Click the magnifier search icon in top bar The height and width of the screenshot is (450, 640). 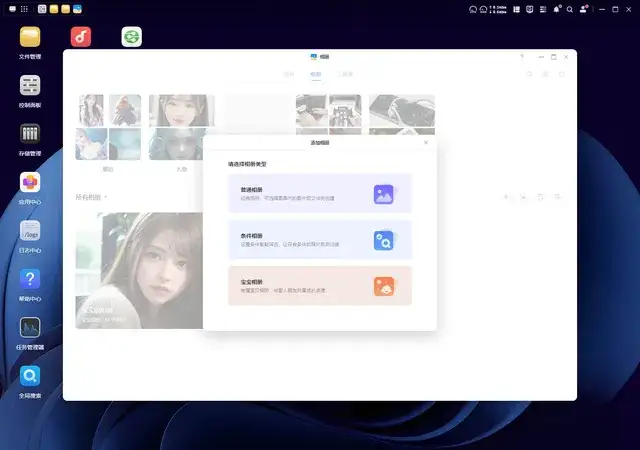[570, 9]
